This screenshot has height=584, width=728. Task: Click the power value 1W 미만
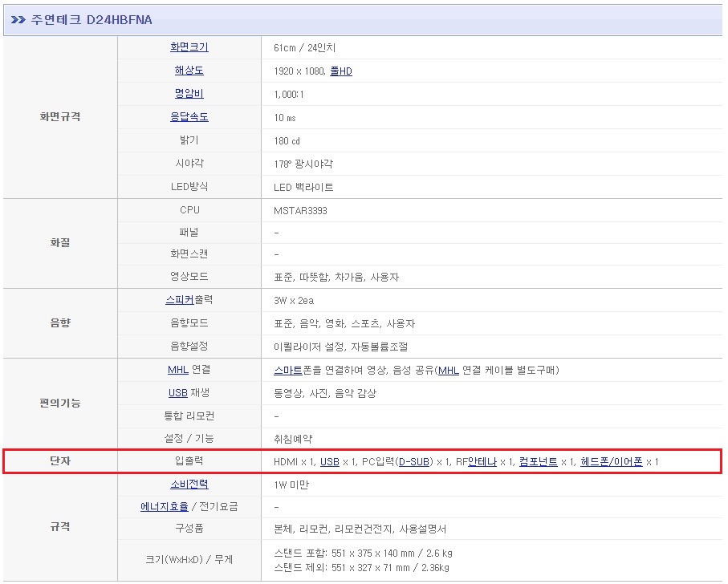(291, 485)
